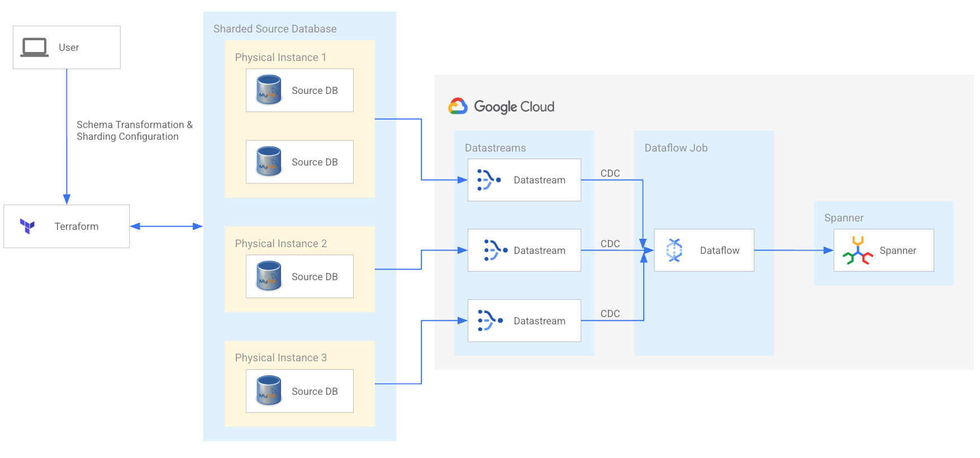Click the Schema Transformation & Sharding Configuration label
980x458 pixels.
134,130
